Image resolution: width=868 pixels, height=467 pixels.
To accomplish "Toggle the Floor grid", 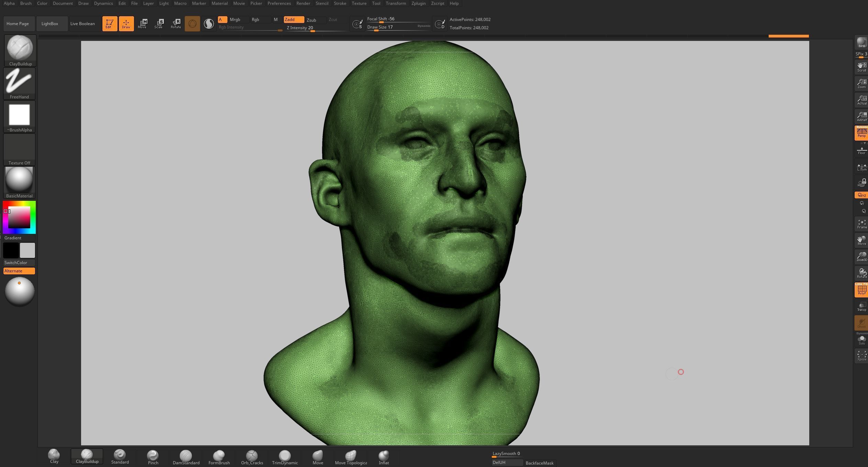I will (861, 150).
